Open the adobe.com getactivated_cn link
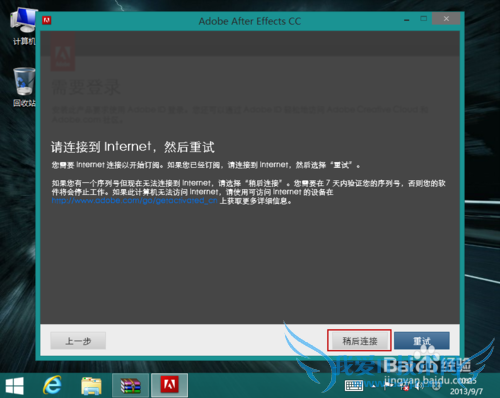 coord(134,201)
